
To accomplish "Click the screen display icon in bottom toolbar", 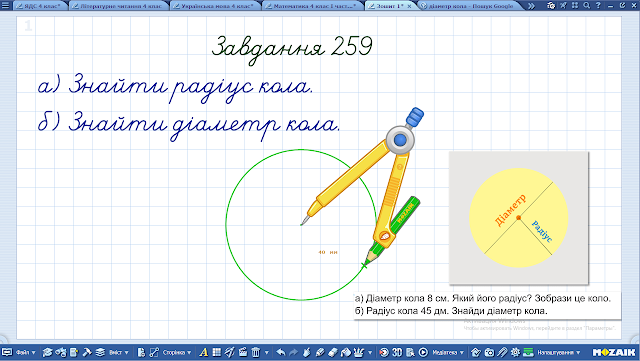I will click(7, 352).
